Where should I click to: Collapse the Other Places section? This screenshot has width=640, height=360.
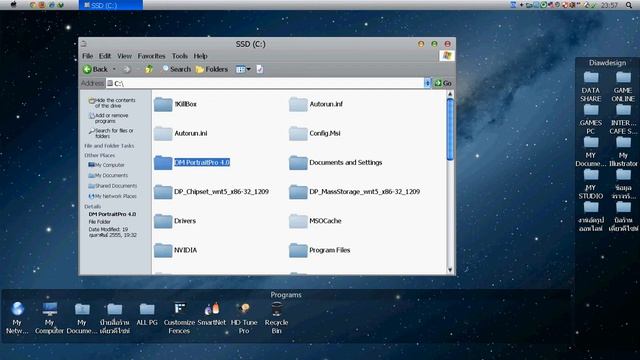100,156
